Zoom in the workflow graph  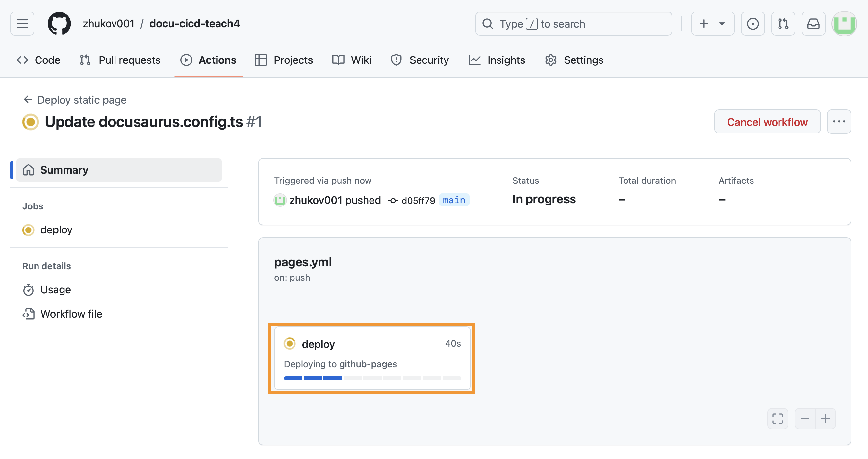tap(825, 419)
